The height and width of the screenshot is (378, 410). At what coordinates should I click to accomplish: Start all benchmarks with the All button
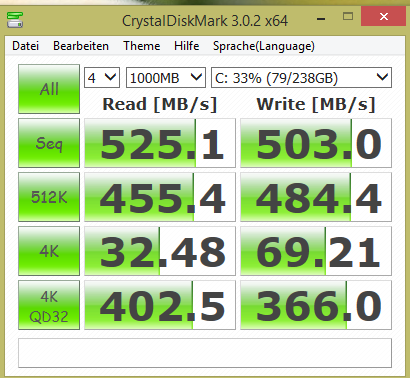tap(49, 89)
